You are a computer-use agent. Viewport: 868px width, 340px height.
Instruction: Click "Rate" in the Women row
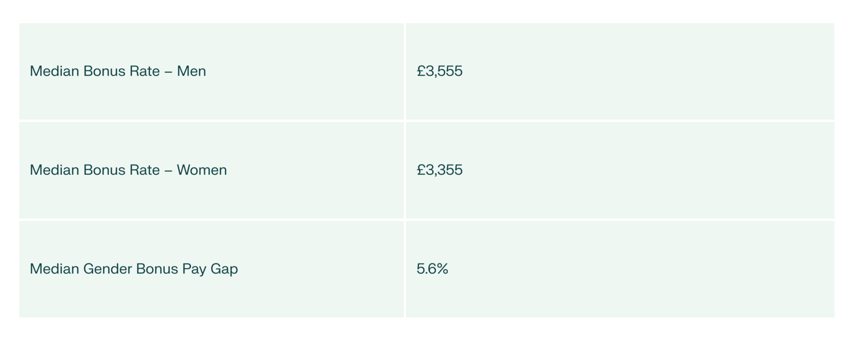[145, 170]
